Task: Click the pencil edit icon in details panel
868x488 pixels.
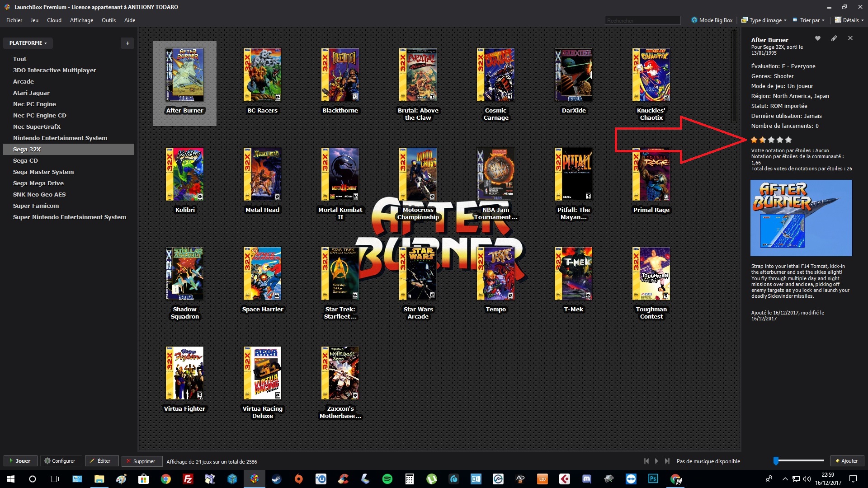Action: click(834, 38)
